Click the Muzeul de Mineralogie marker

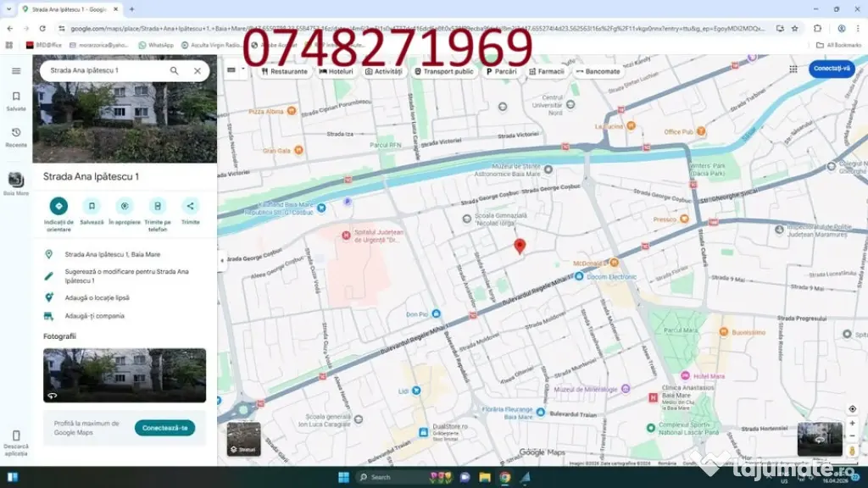pos(626,389)
